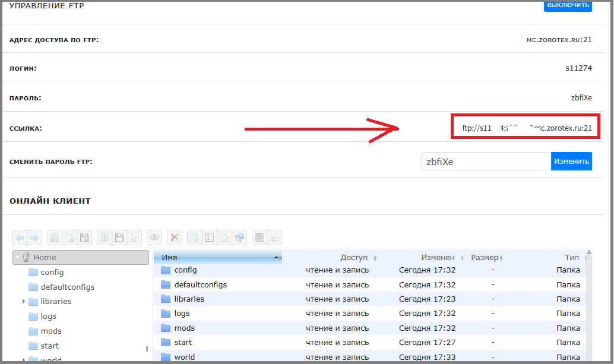Click the FTP address mc.zorotex.ru:21
This screenshot has width=614, height=364.
point(559,40)
